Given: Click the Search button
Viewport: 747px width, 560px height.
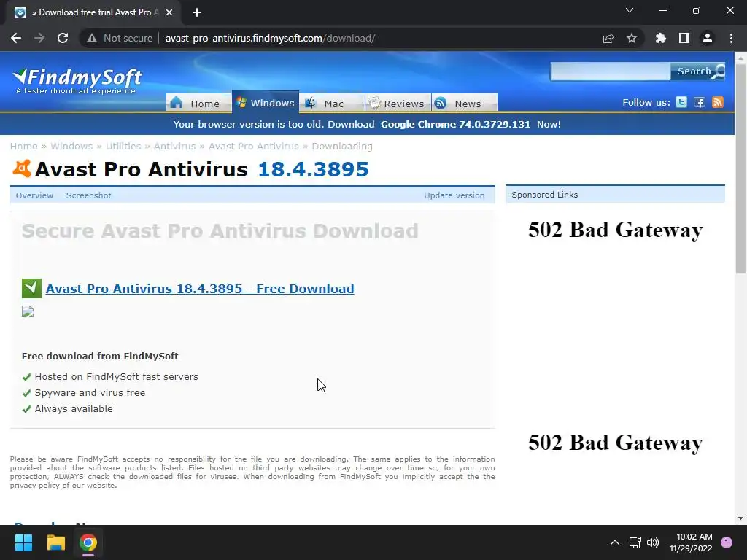Looking at the screenshot, I should pos(697,71).
